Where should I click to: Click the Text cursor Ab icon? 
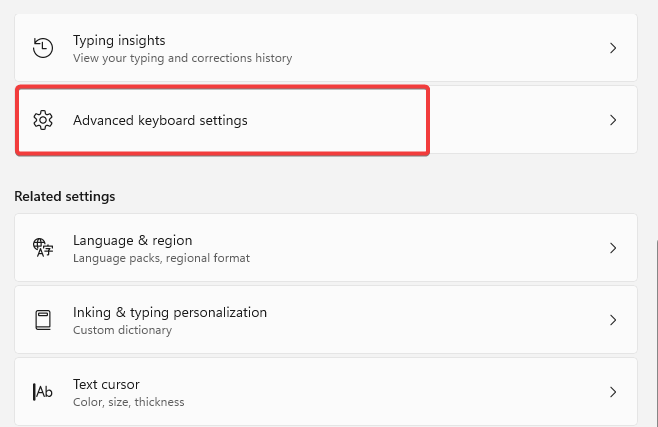(x=43, y=392)
